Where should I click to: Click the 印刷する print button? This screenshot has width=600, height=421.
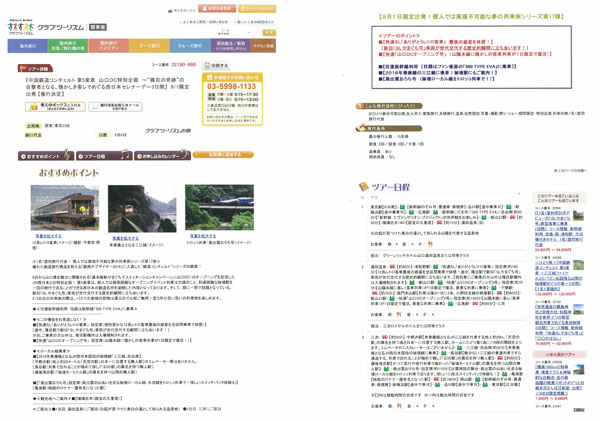[x=216, y=65]
